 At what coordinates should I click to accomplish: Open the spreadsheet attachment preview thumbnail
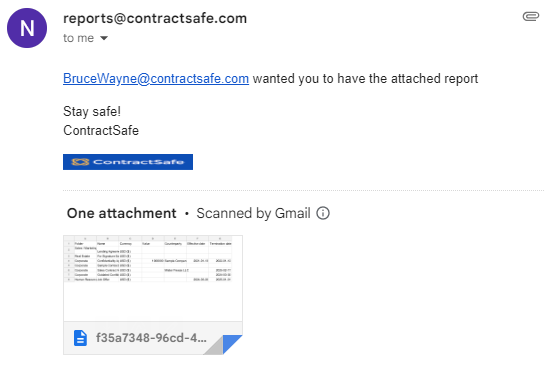(x=153, y=278)
